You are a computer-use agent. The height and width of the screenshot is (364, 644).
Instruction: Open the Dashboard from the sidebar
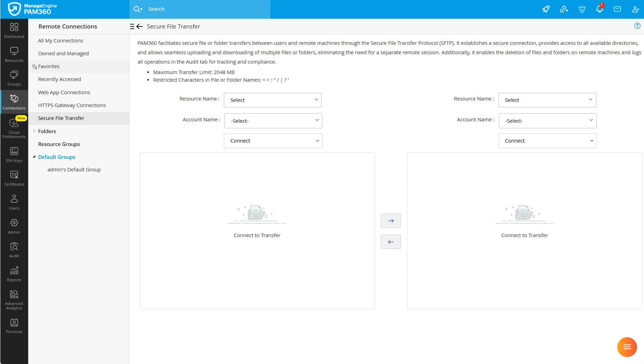(x=14, y=31)
